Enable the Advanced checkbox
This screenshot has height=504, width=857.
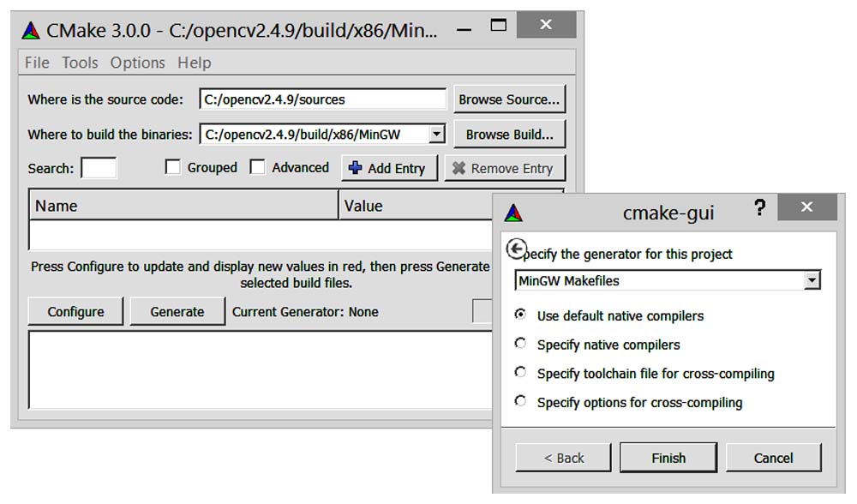click(257, 167)
